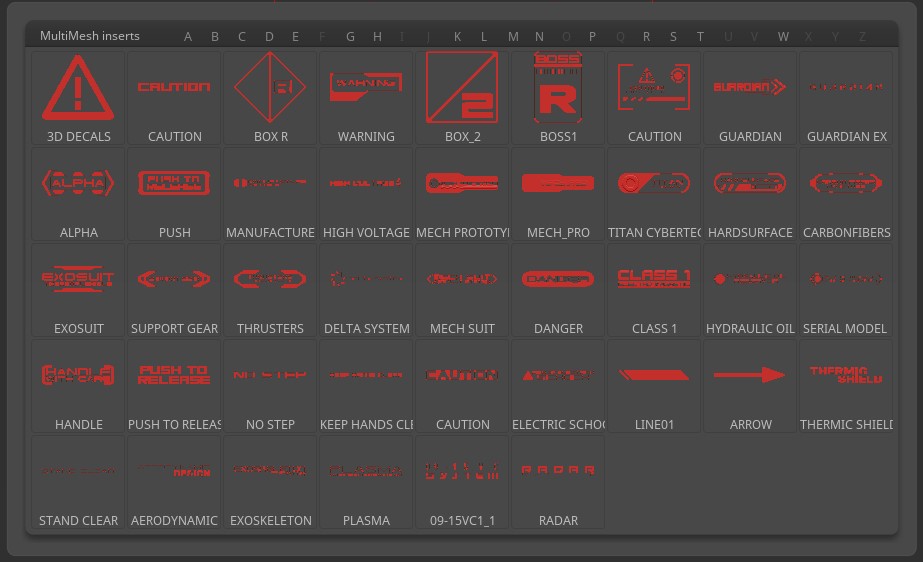Image resolution: width=923 pixels, height=562 pixels.
Task: Select the EXOSKELETON insert
Action: pyautogui.click(x=270, y=481)
